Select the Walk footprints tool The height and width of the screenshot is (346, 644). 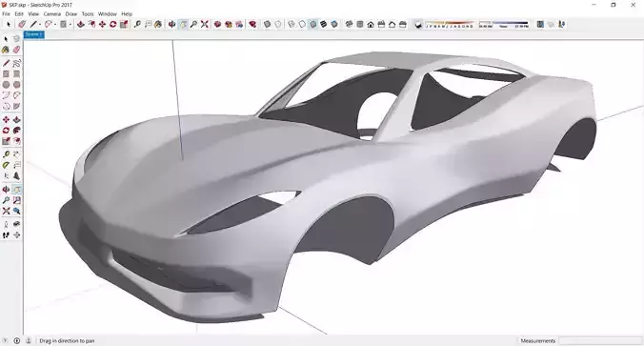6,235
